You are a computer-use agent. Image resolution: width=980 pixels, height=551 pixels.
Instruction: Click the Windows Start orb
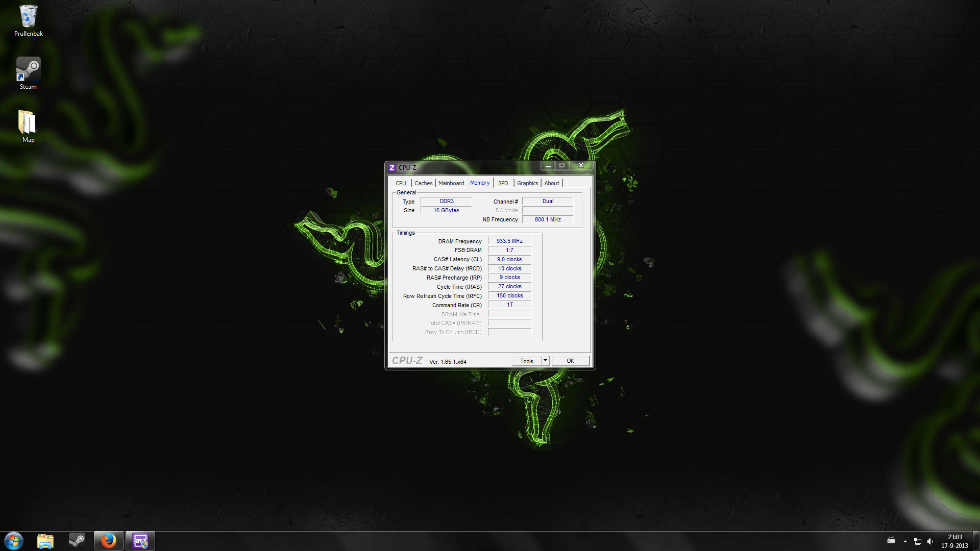point(14,541)
